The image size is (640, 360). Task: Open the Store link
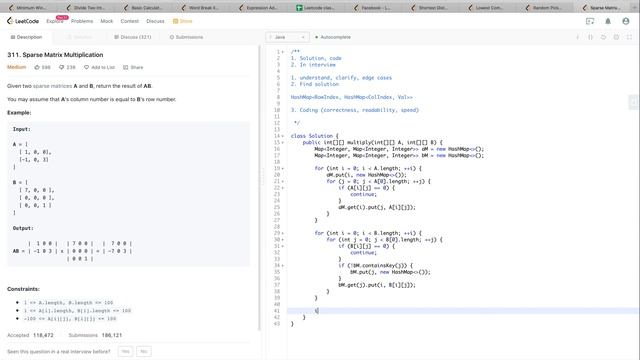point(182,21)
